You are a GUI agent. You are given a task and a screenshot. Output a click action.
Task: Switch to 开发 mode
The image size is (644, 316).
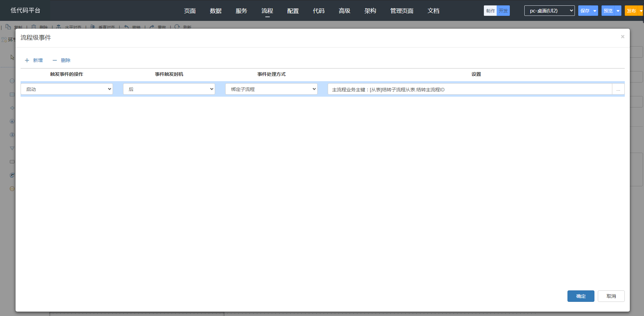tap(503, 11)
